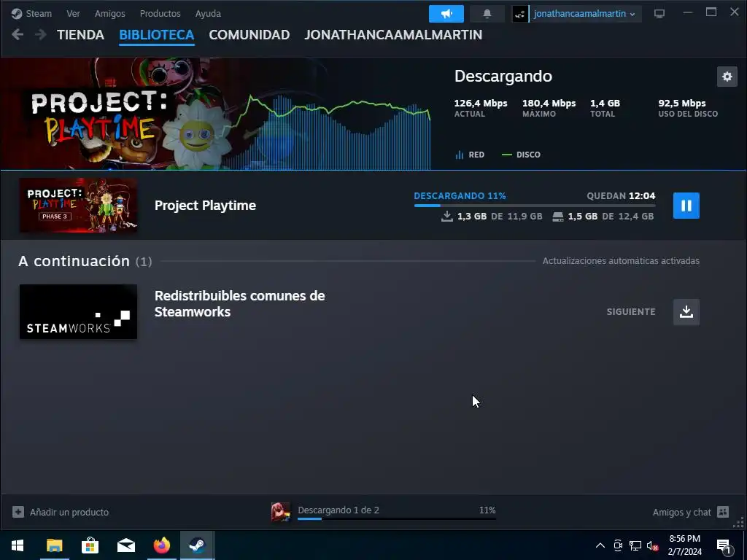Open the Amigos menu
This screenshot has height=560, width=747.
point(109,13)
